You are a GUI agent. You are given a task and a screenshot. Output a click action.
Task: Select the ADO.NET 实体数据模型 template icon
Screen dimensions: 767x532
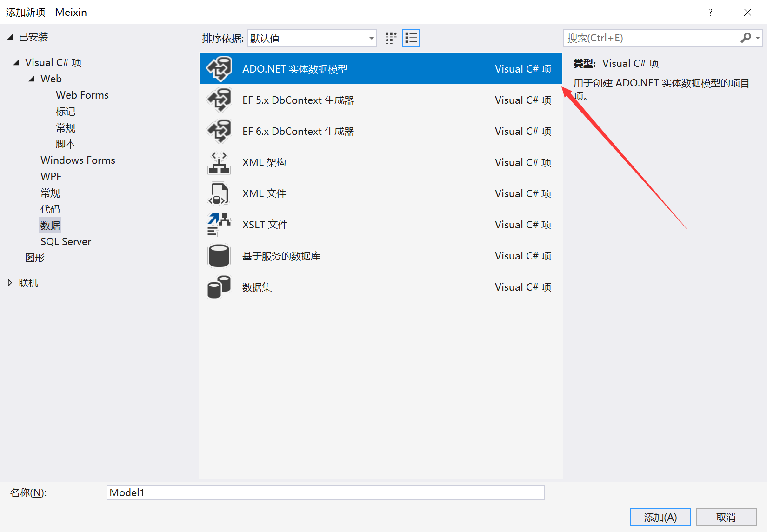[219, 69]
